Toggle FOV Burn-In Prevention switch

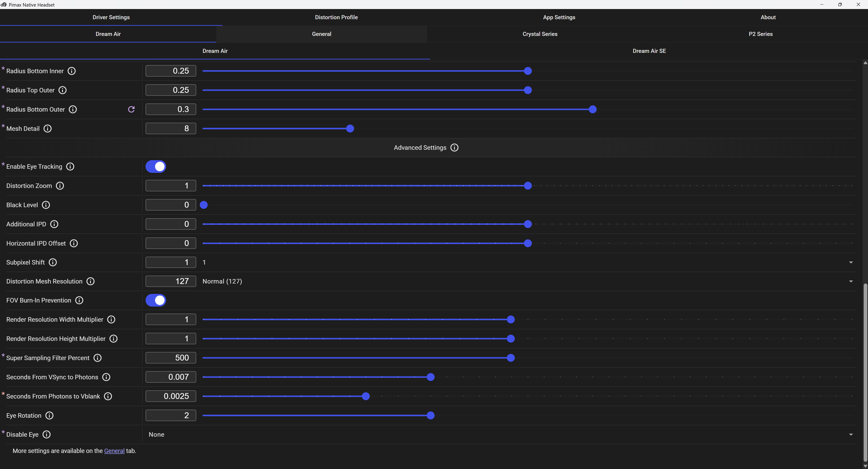tap(156, 300)
